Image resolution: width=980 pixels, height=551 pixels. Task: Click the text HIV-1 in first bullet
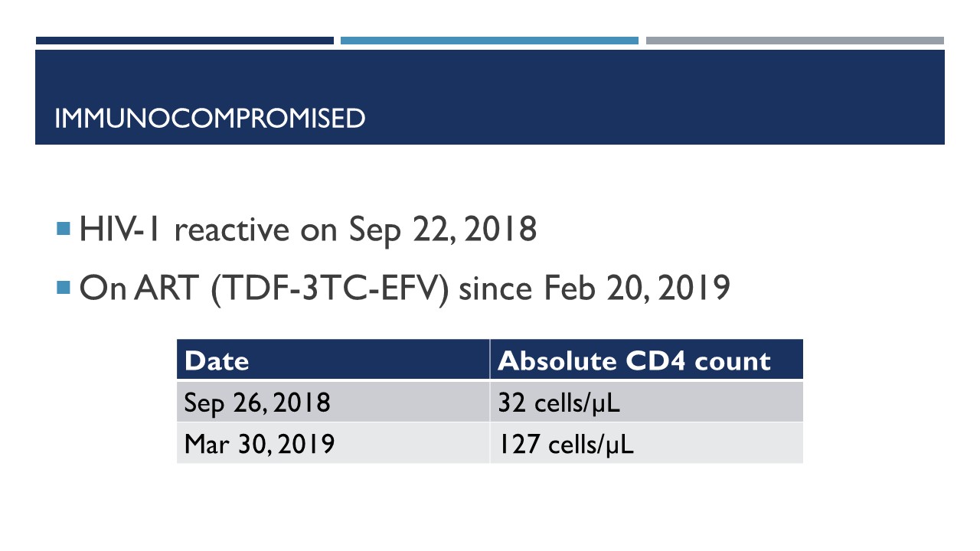pyautogui.click(x=121, y=230)
